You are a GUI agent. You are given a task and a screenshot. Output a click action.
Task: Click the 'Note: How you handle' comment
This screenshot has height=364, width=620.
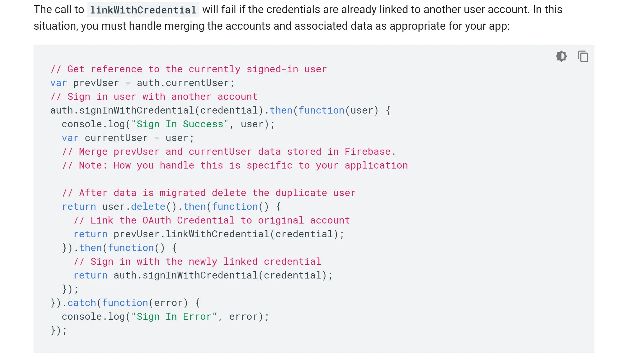(x=235, y=165)
